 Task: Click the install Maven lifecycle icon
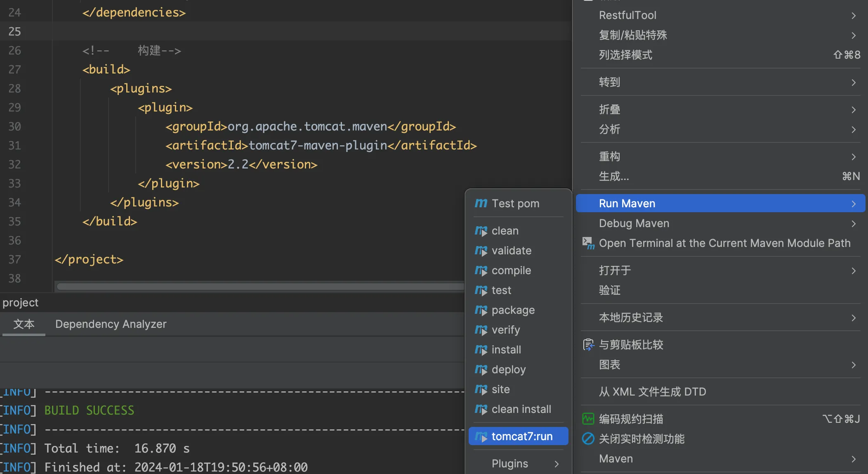pyautogui.click(x=481, y=350)
